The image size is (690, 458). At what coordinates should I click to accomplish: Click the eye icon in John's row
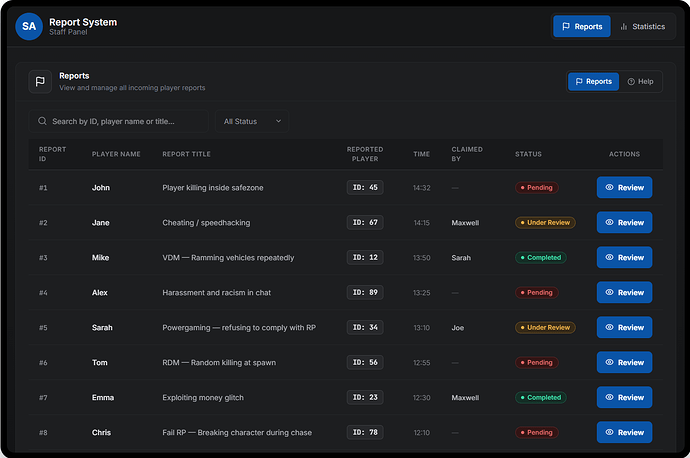(x=608, y=188)
